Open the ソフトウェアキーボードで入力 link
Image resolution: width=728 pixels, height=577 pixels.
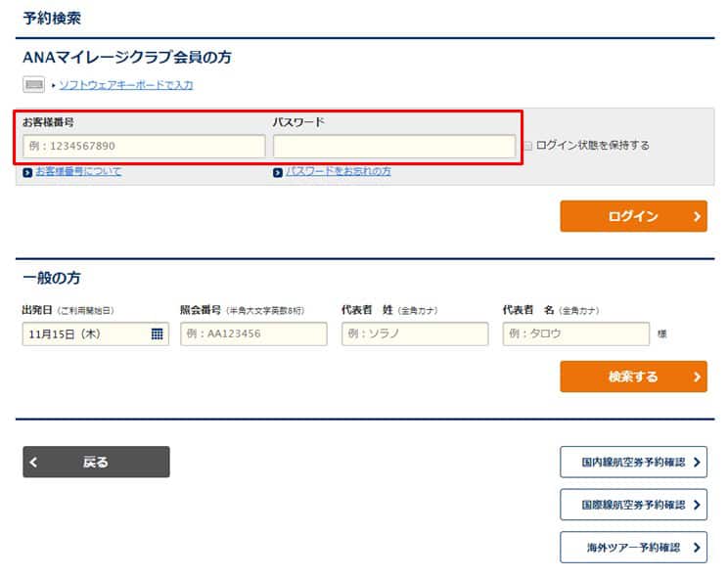[x=125, y=85]
